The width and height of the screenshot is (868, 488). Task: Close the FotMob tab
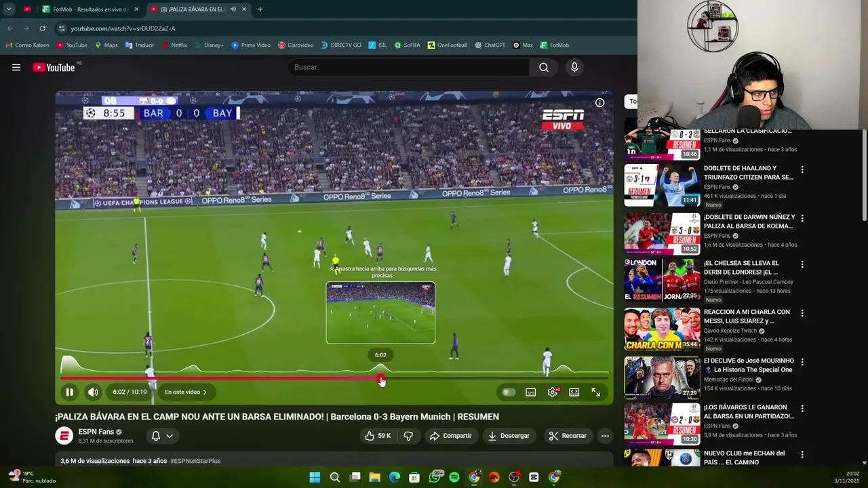136,9
